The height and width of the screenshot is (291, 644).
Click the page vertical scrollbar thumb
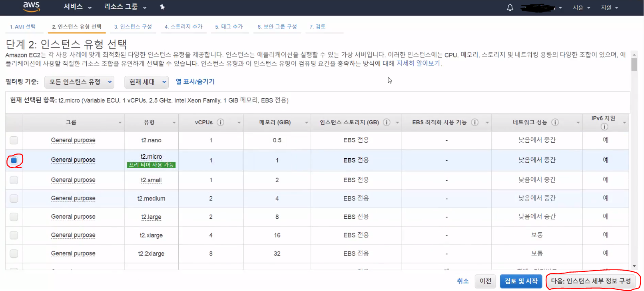coord(634,64)
